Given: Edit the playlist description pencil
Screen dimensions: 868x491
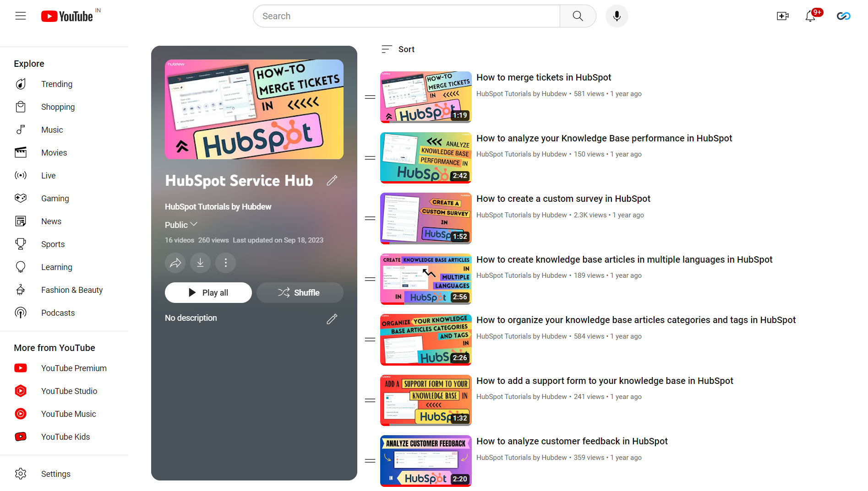Looking at the screenshot, I should [x=332, y=319].
